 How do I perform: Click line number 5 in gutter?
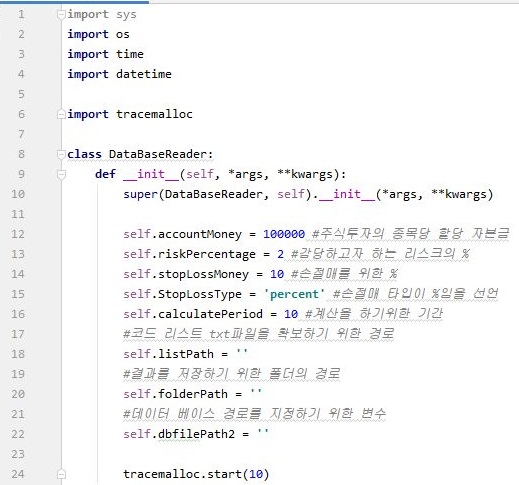(x=21, y=94)
